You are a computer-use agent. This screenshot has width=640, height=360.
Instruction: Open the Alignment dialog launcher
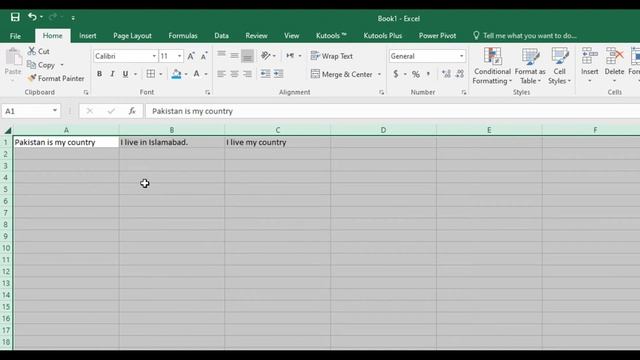tap(382, 93)
